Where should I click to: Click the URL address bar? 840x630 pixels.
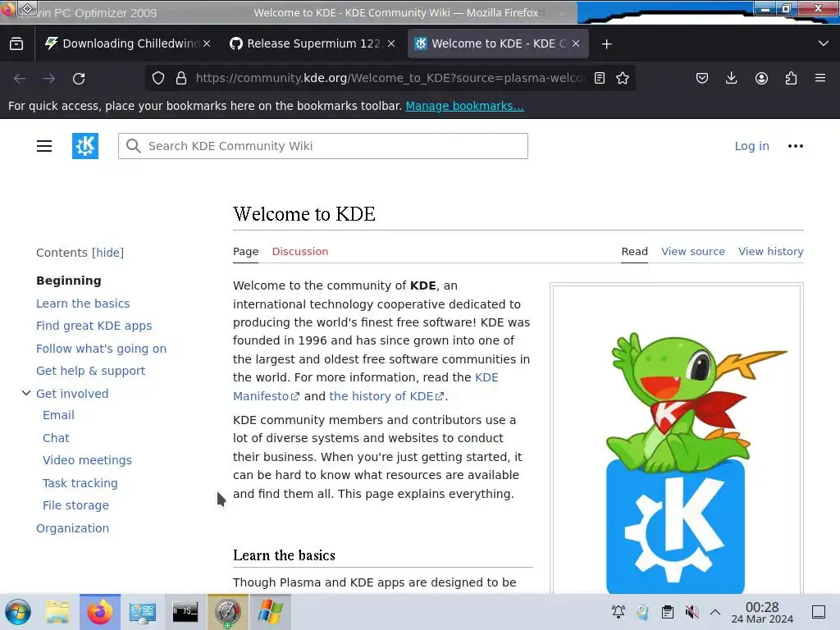(389, 78)
